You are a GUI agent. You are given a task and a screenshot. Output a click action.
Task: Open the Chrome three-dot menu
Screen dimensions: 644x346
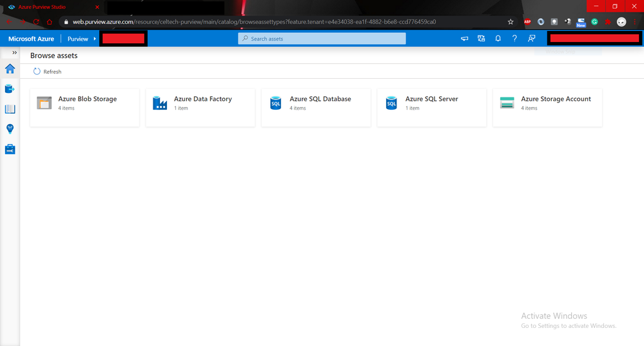click(635, 22)
